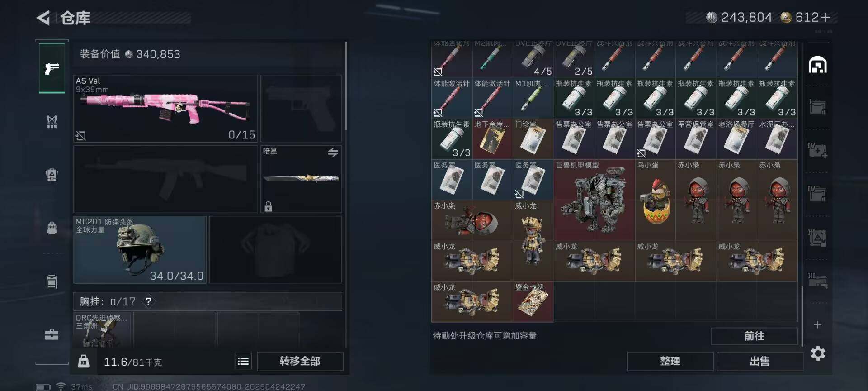Click the swap arrows on 暗星 knife slot

[x=333, y=153]
